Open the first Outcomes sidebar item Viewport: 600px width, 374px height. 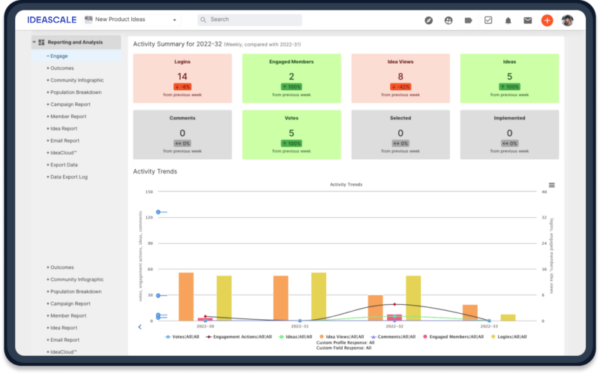62,68
